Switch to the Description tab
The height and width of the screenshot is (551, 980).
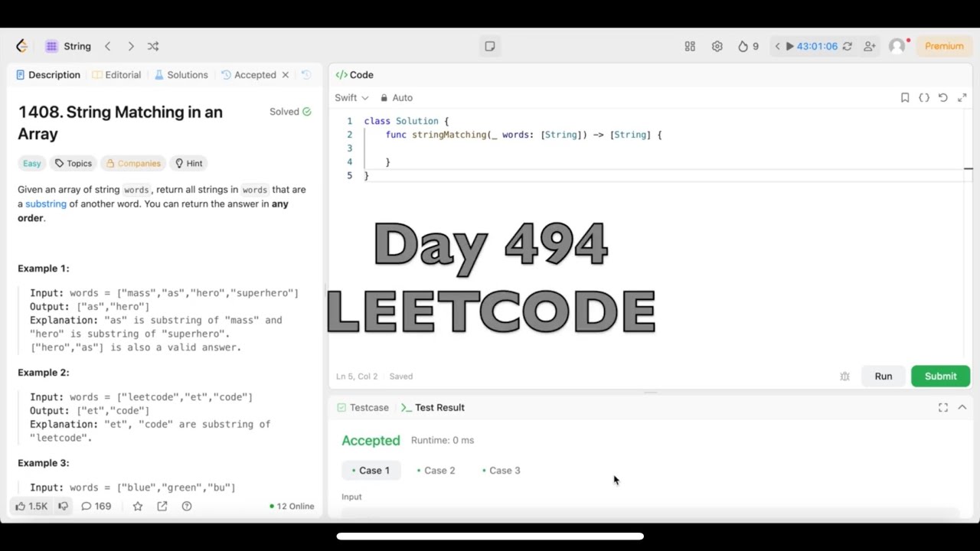[47, 75]
